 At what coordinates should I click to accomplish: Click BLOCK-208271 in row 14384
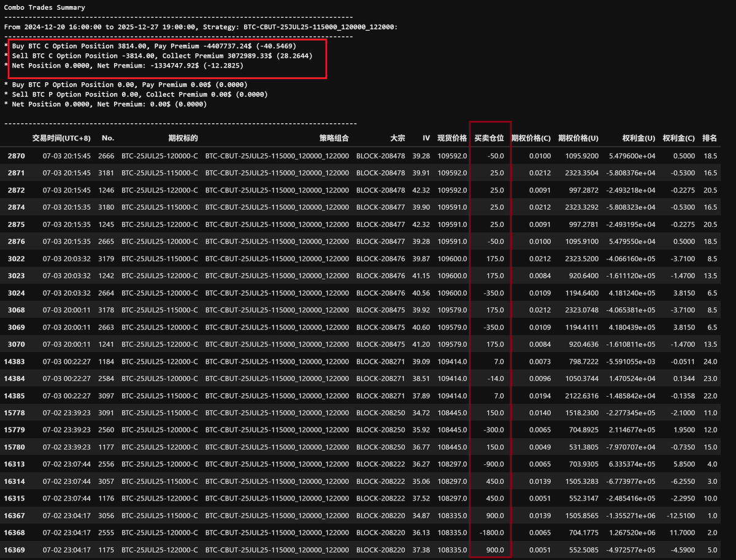click(x=380, y=379)
